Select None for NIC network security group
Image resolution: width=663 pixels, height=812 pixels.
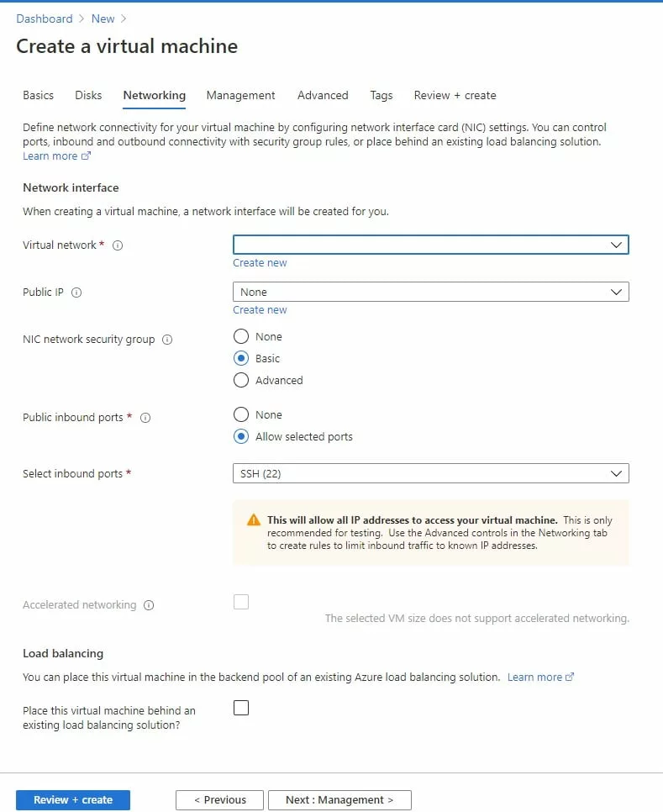tap(241, 336)
